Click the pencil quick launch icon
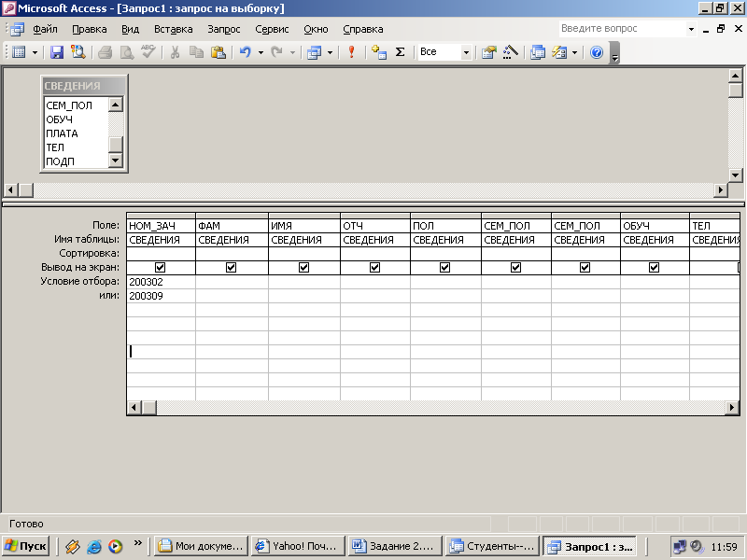Viewport: 747px width, 560px height. (73, 546)
